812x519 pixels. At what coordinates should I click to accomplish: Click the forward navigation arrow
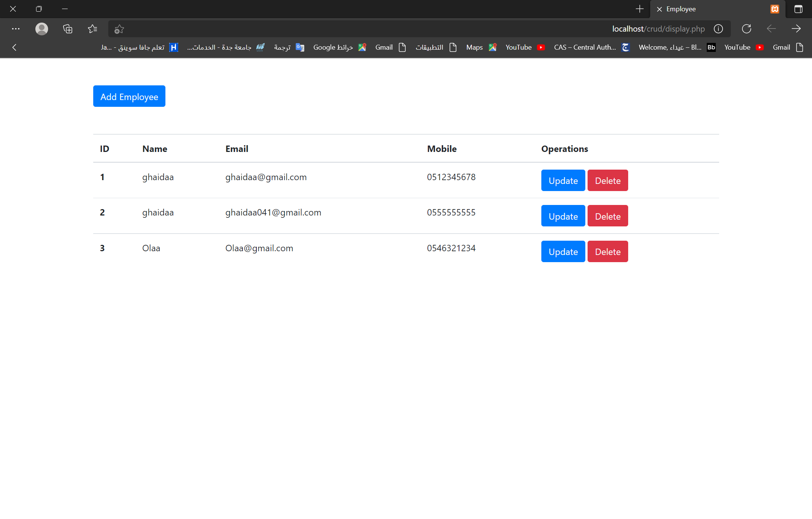pyautogui.click(x=797, y=29)
